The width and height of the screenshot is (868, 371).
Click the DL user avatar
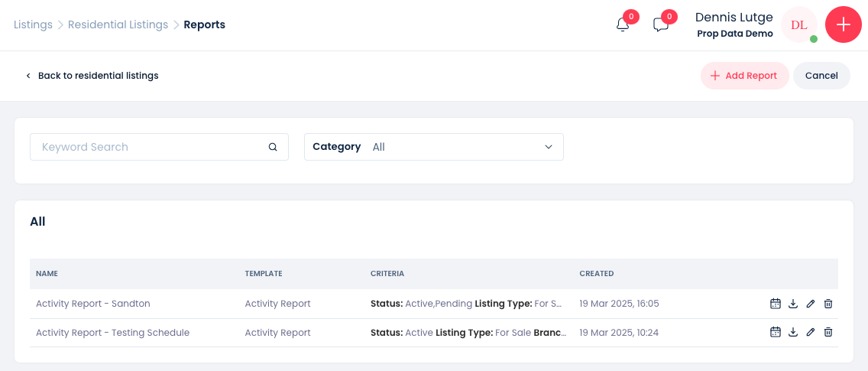pos(798,25)
